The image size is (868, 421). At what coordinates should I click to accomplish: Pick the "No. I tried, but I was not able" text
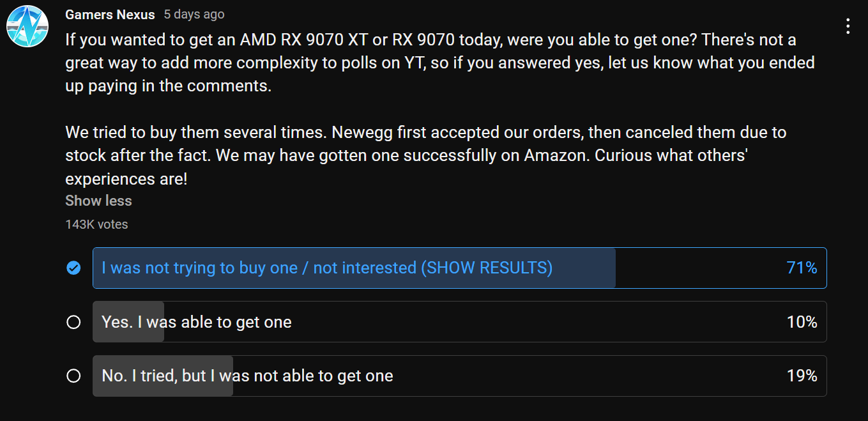pos(247,376)
